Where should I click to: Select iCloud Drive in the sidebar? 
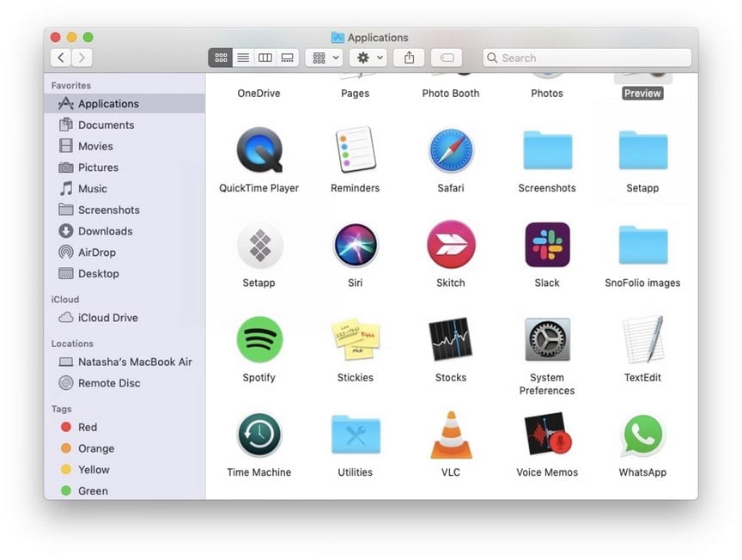[107, 318]
